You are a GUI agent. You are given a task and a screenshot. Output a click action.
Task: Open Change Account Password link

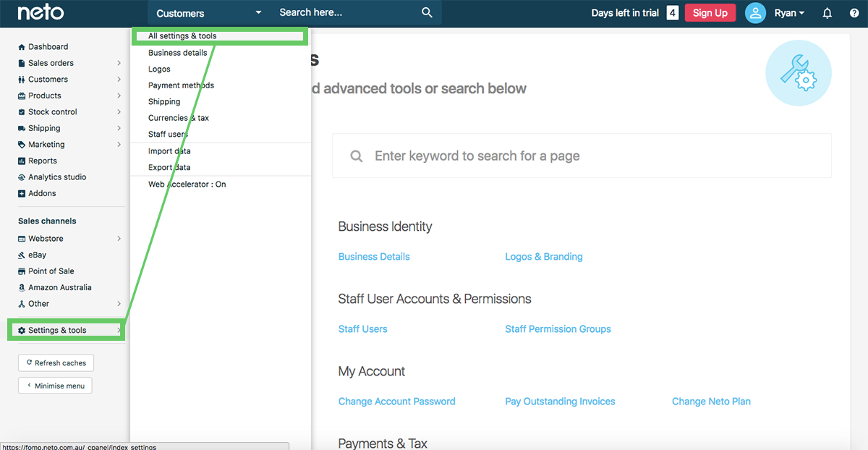pyautogui.click(x=397, y=402)
